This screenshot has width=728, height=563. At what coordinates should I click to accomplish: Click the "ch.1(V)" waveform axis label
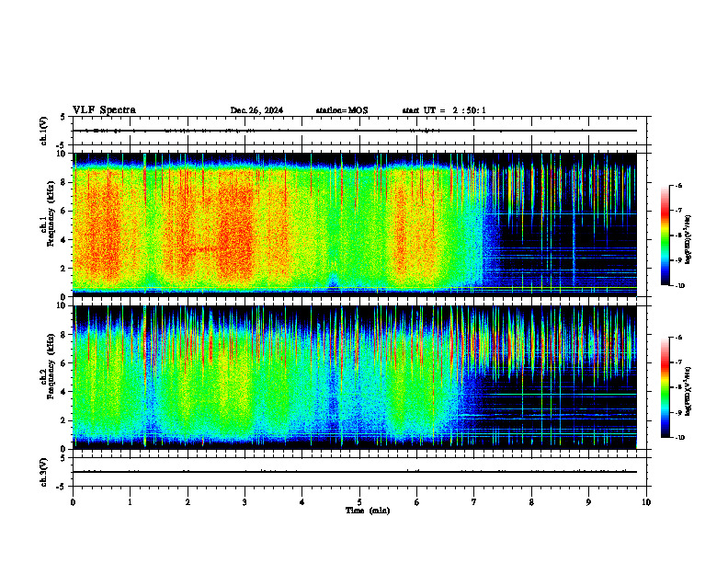(x=44, y=131)
